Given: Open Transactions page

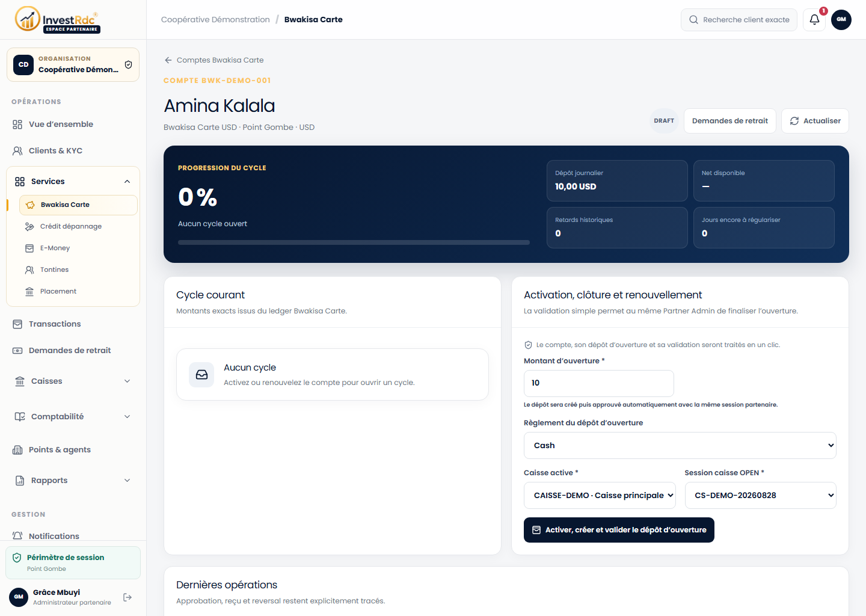Looking at the screenshot, I should (73, 324).
